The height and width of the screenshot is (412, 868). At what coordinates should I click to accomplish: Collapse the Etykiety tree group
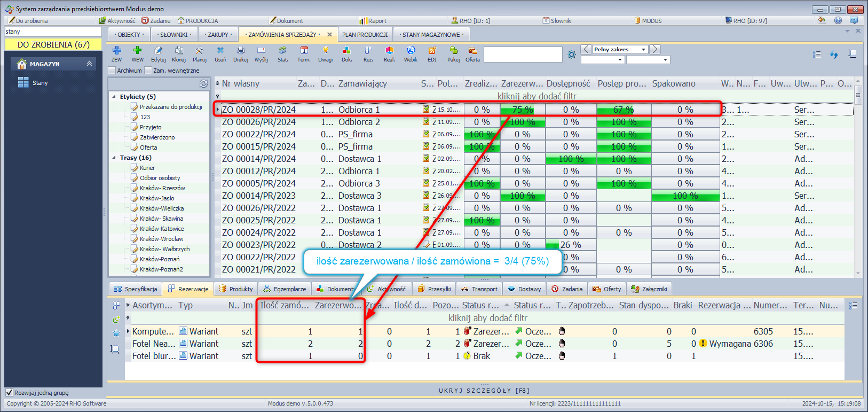pyautogui.click(x=114, y=97)
